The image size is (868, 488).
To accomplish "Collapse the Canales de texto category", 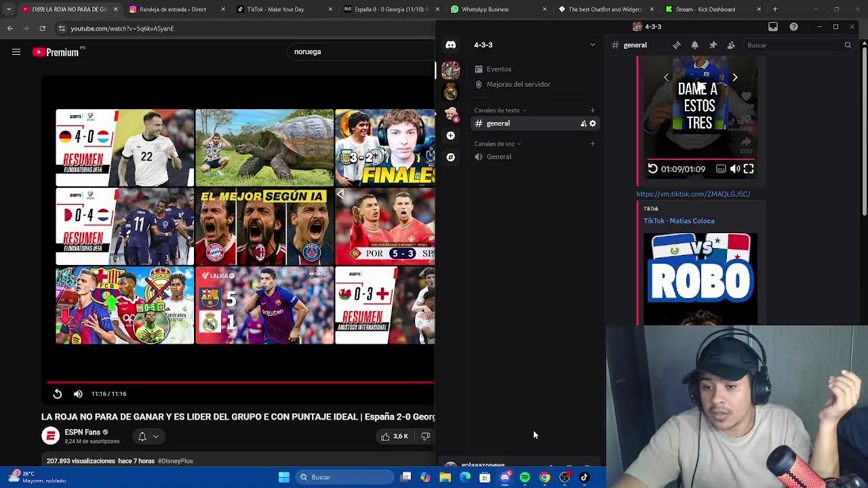I will 500,110.
